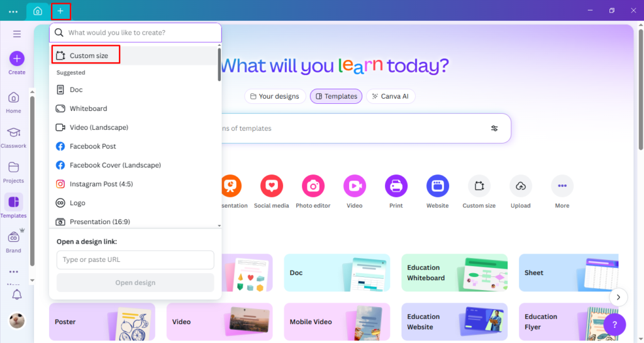Click the Type or paste URL field
The width and height of the screenshot is (644, 343).
tap(135, 259)
